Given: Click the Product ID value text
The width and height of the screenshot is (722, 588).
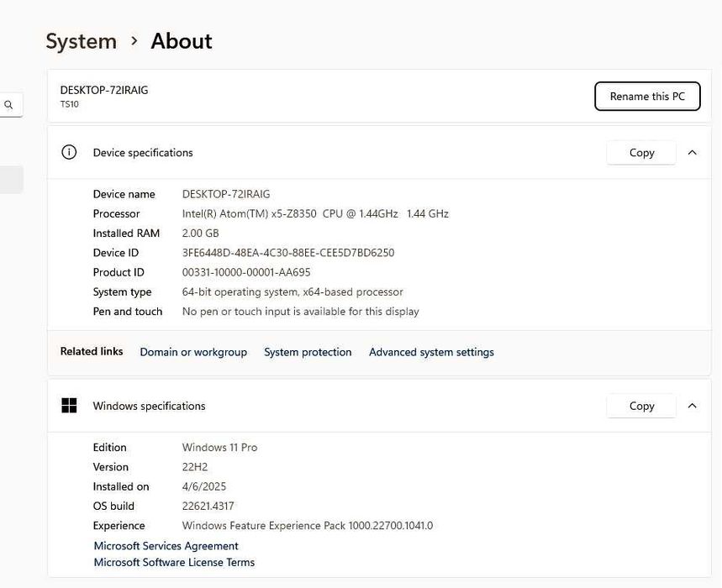Looking at the screenshot, I should pyautogui.click(x=246, y=272).
